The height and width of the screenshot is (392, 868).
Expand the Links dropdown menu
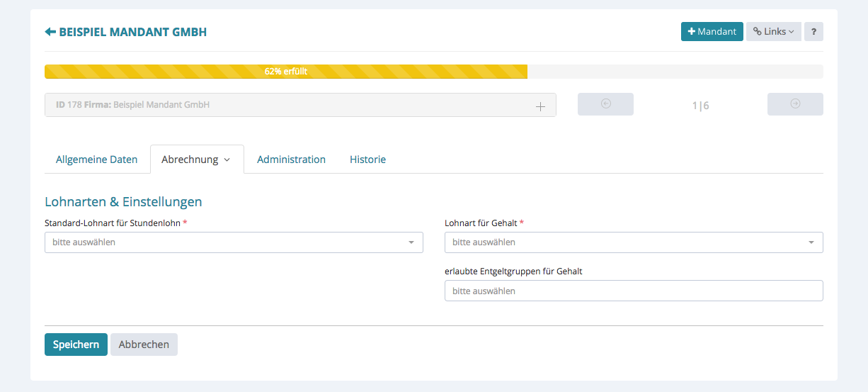(773, 32)
